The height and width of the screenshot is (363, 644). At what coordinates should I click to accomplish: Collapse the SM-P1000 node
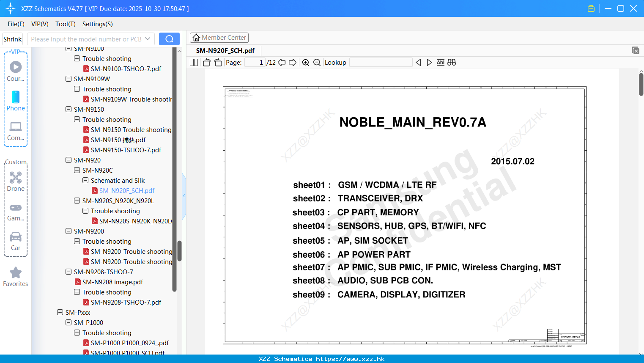point(69,322)
